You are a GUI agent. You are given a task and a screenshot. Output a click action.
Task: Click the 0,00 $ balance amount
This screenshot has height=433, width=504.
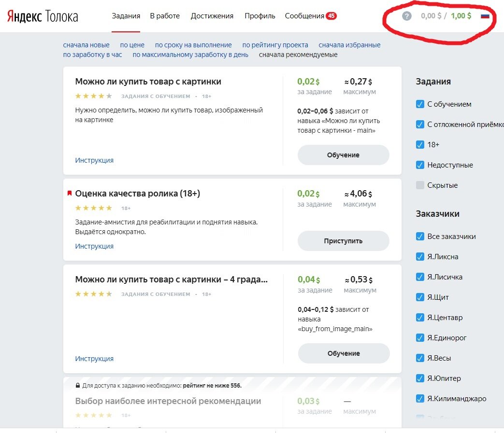click(431, 16)
